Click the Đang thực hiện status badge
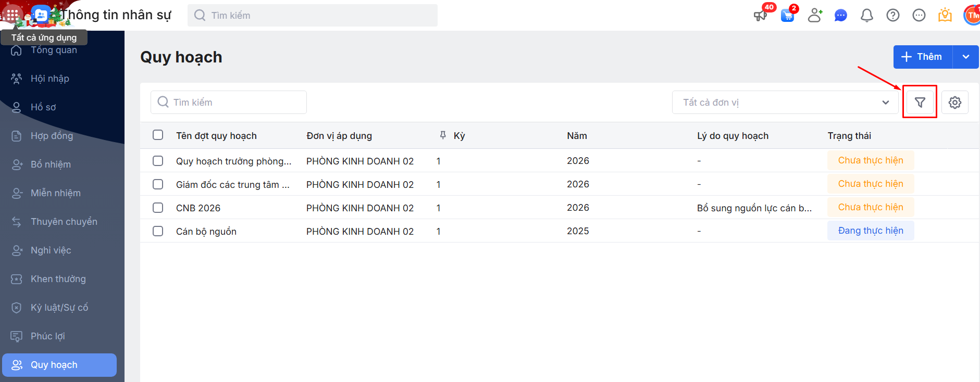 [870, 231]
